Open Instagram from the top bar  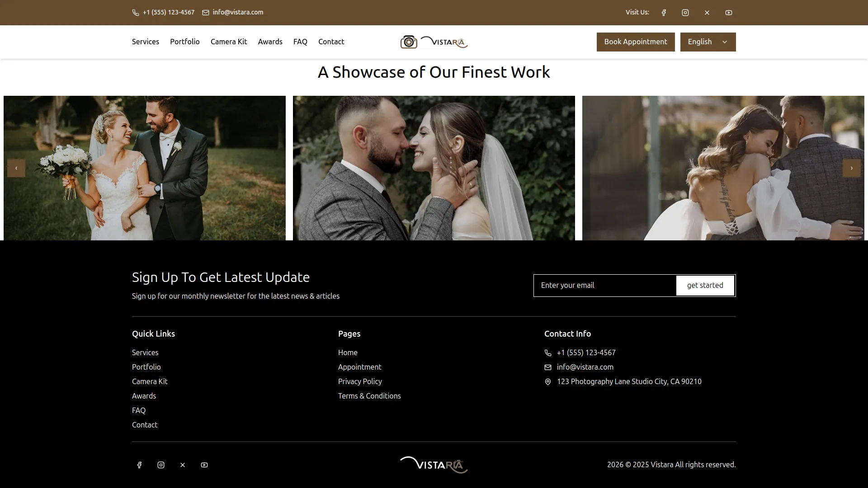pos(685,13)
